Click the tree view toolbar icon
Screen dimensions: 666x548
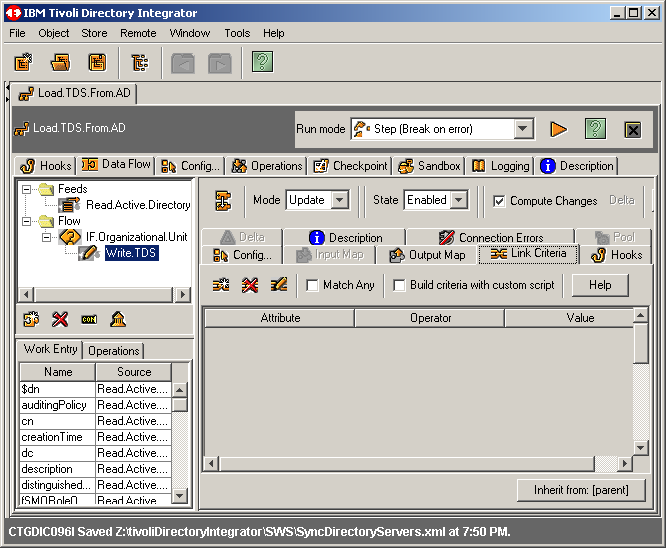tap(139, 63)
